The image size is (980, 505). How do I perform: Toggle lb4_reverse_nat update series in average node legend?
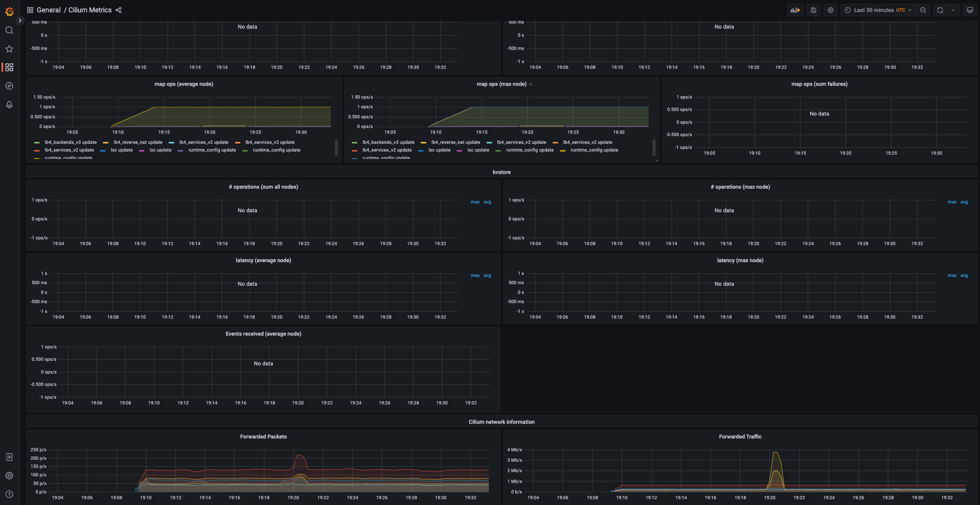coord(138,142)
